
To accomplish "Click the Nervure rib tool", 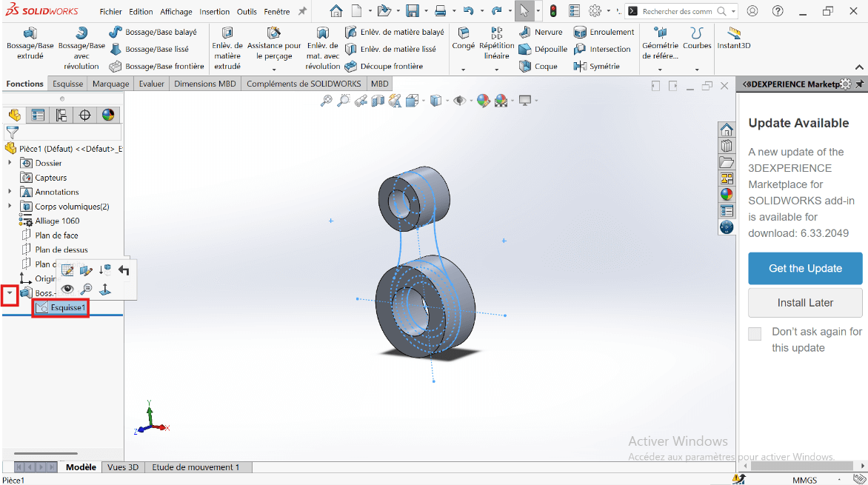I will coord(541,32).
